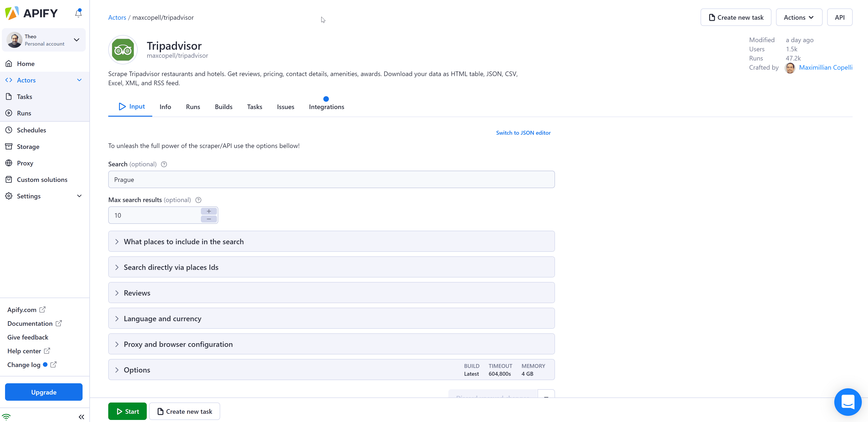The height and width of the screenshot is (422, 868).
Task: Switch to the Issues tab
Action: (x=286, y=107)
